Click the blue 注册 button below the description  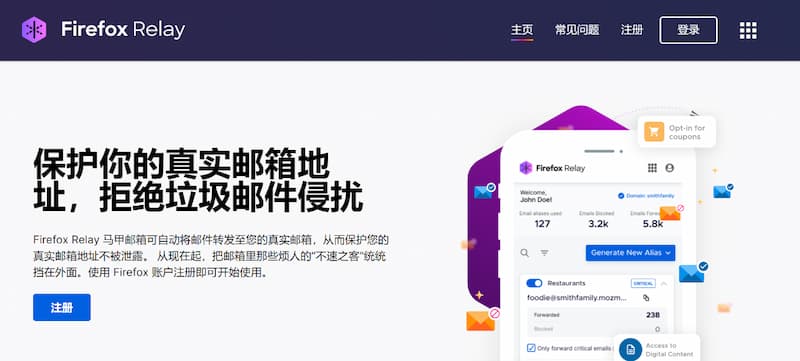[62, 307]
